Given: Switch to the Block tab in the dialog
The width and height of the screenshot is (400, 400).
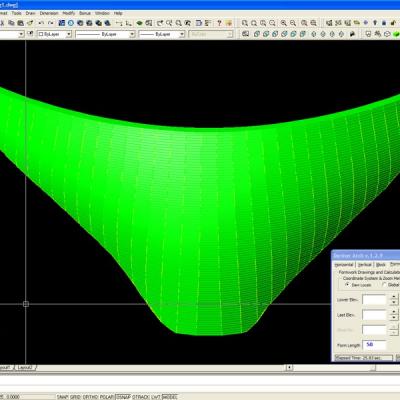Looking at the screenshot, I should [380, 265].
